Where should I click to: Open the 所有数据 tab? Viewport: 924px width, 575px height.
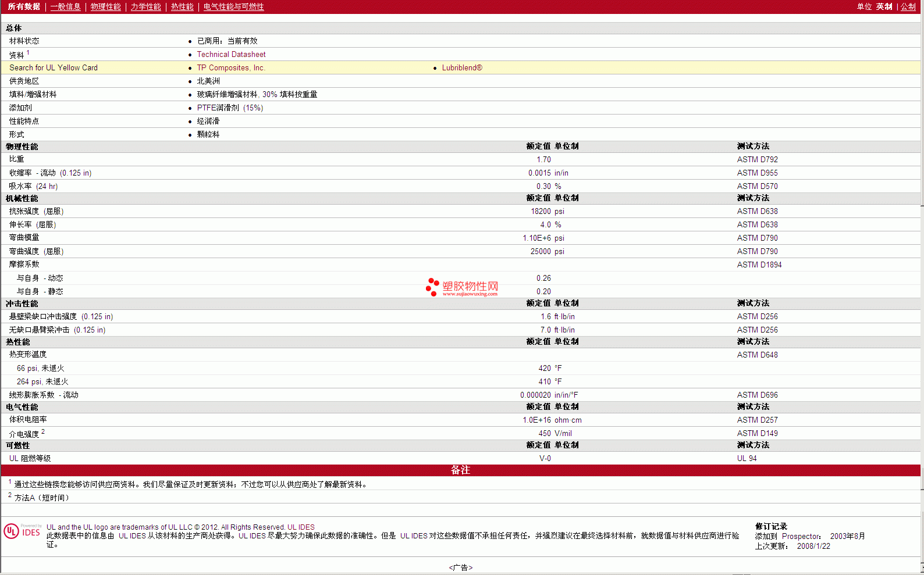[x=24, y=6]
